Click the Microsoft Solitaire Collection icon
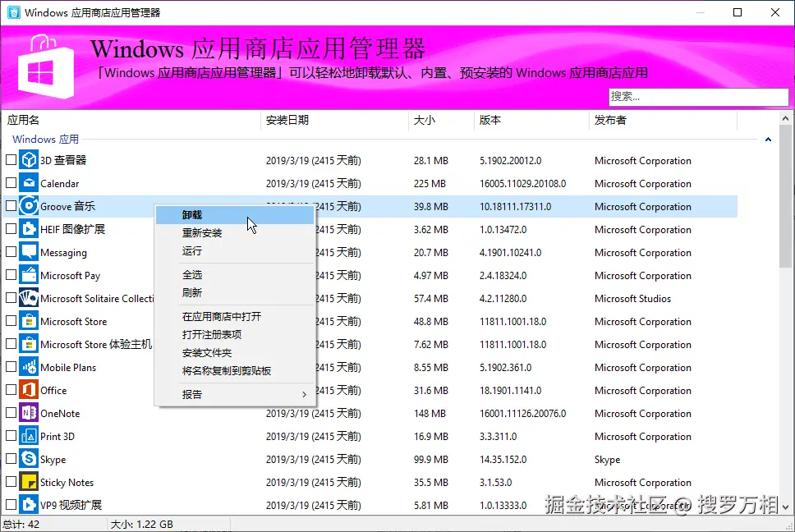Viewport: 795px width, 532px height. click(29, 298)
